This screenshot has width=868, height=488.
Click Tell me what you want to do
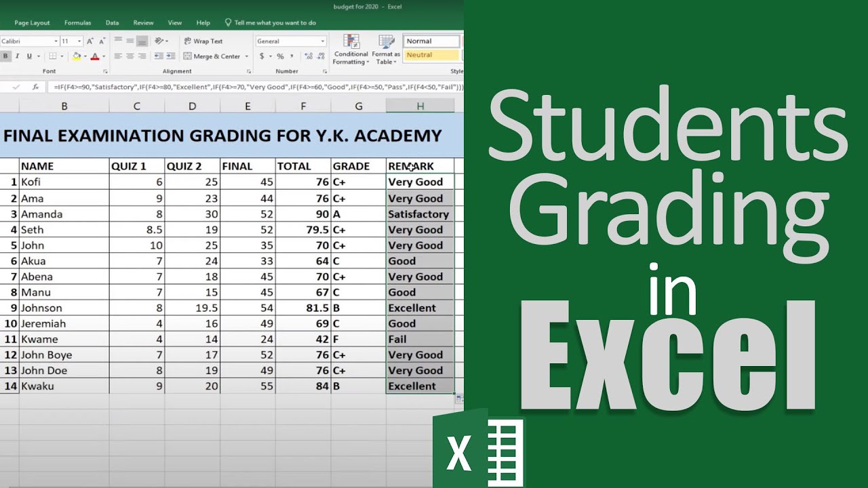270,22
